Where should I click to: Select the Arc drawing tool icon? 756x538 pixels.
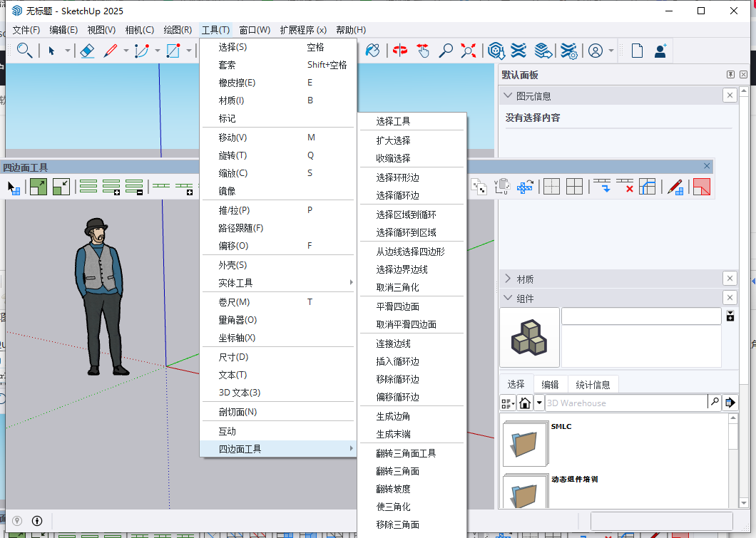coord(142,50)
